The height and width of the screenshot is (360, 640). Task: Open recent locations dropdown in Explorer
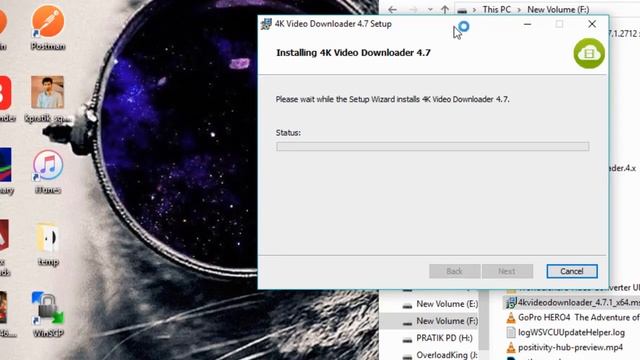point(430,9)
